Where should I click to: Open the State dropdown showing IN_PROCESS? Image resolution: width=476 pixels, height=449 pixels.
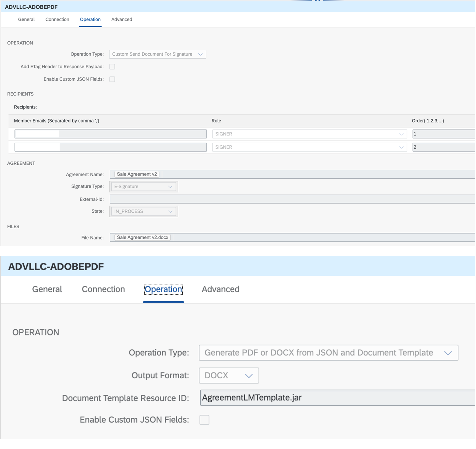pos(170,211)
